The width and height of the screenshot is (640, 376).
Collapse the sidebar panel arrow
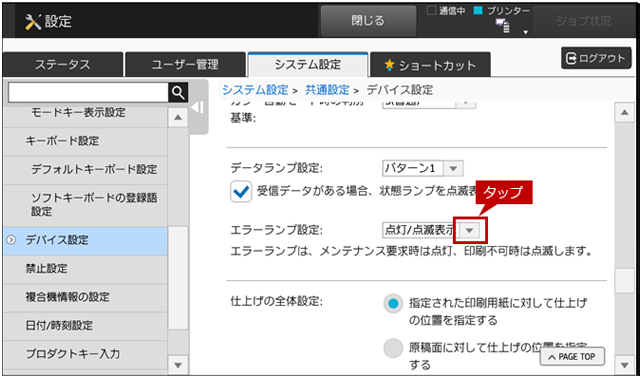pyautogui.click(x=198, y=108)
